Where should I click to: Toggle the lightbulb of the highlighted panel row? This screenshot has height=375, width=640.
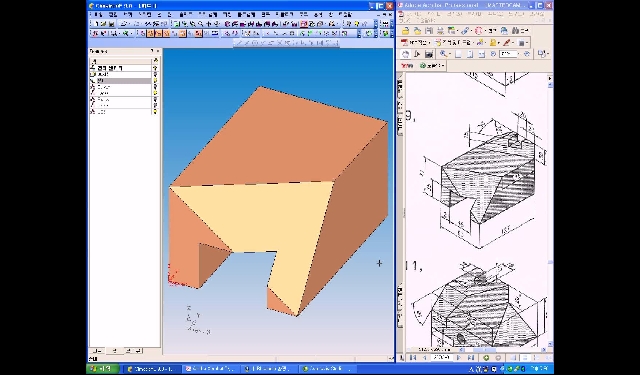pos(156,81)
